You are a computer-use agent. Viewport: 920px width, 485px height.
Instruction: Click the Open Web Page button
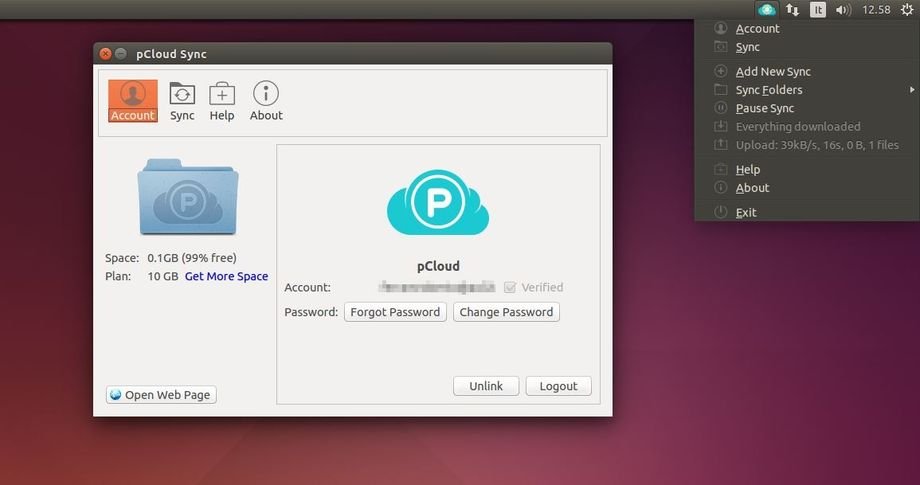pos(161,395)
